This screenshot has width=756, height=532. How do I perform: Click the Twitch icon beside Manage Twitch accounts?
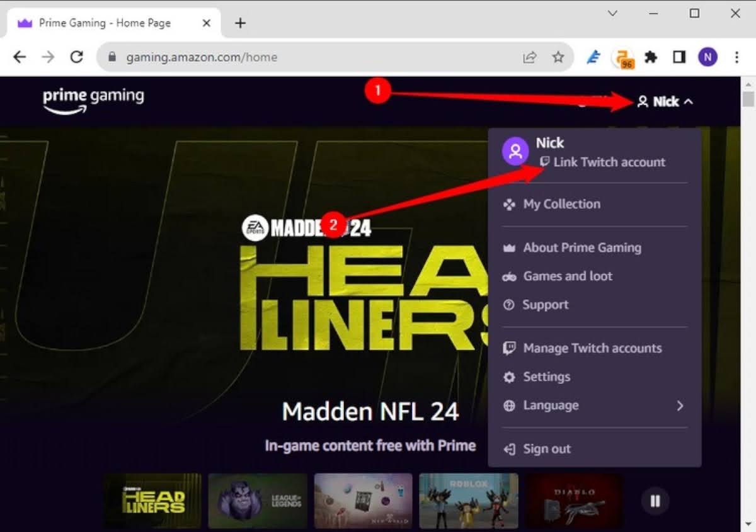coord(509,348)
